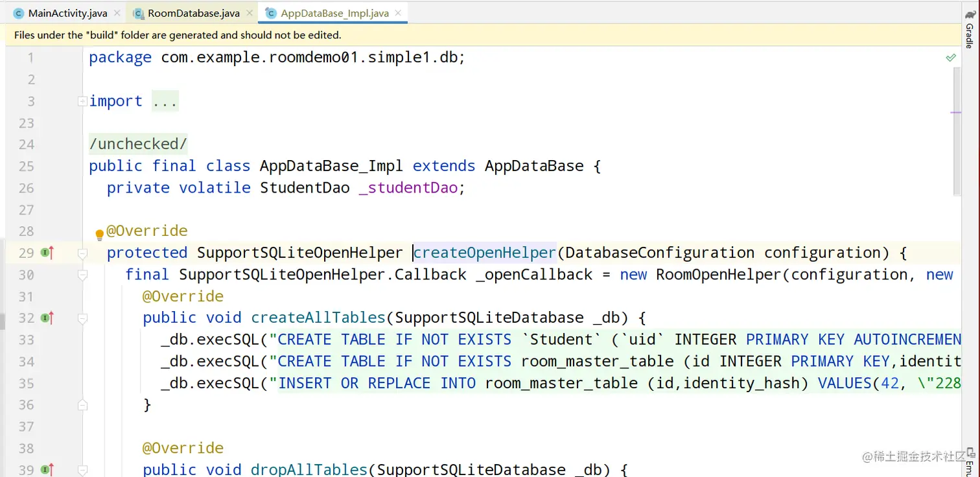The image size is (980, 477).
Task: Close the AppDataBase_Impl.java tab
Action: 398,13
